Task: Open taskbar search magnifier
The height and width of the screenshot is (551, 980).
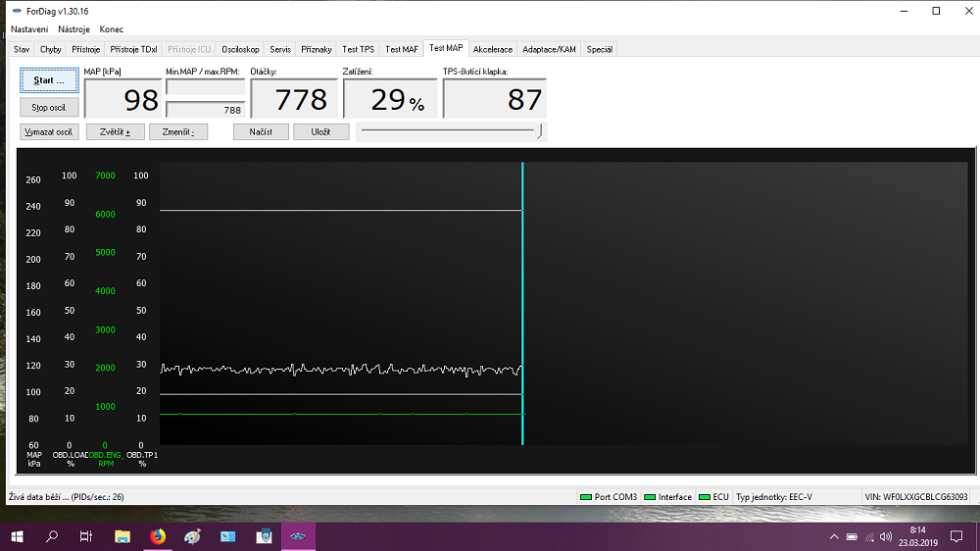Action: point(52,536)
